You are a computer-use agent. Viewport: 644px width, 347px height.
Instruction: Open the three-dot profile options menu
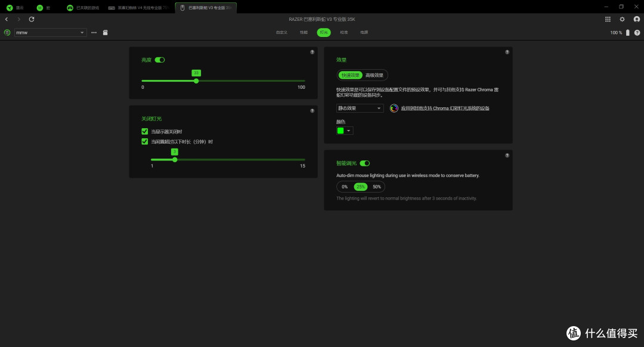point(94,32)
